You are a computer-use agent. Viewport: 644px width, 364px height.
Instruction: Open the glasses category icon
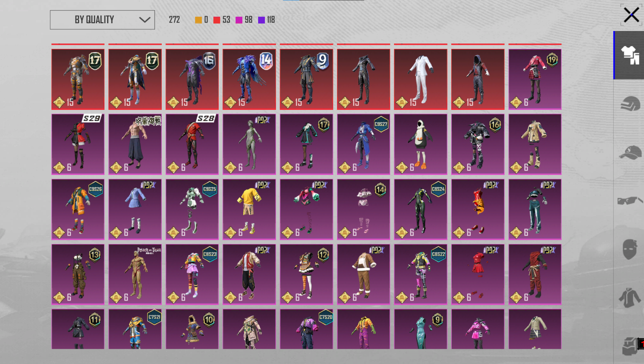coord(630,201)
